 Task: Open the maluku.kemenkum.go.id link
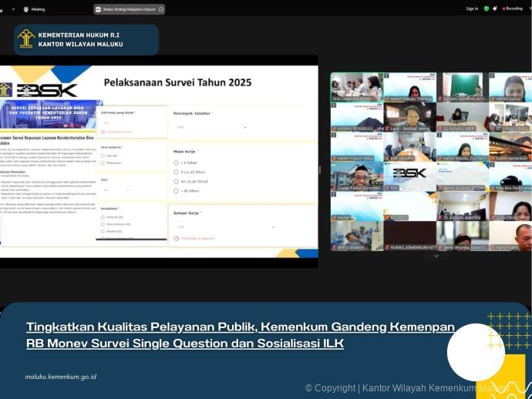[x=60, y=377]
